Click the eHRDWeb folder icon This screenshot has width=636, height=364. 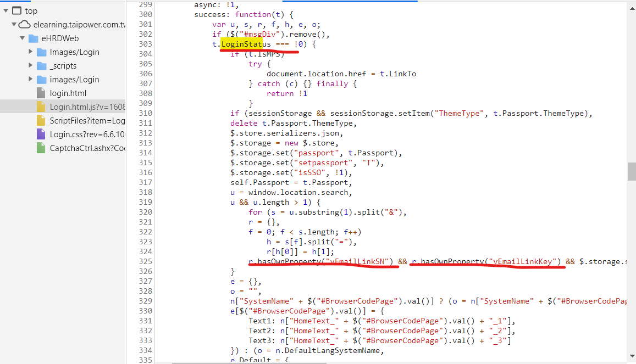point(34,38)
